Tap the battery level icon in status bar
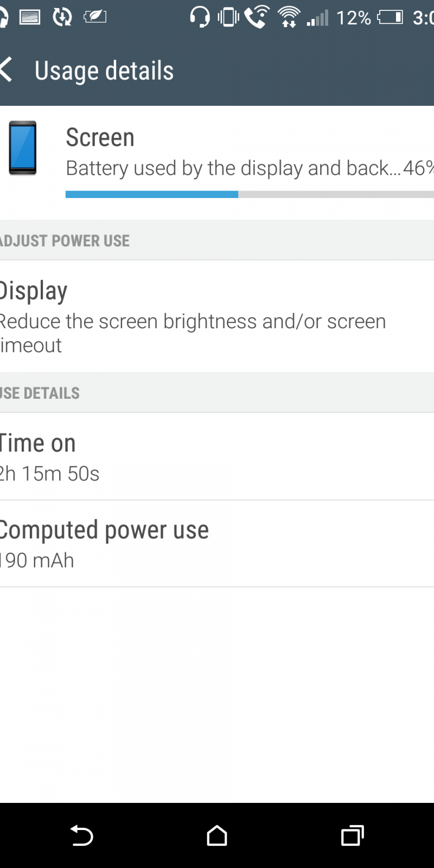 coord(391,17)
